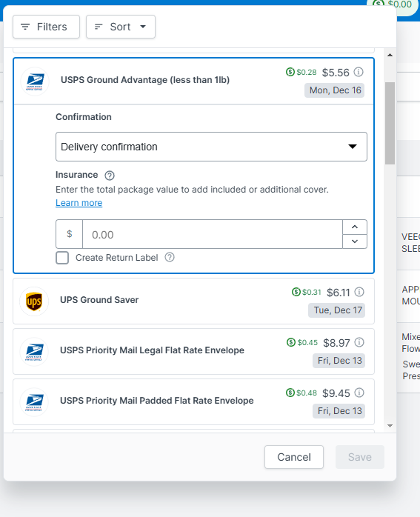Click the $ currency prefix of insurance field
This screenshot has width=420, height=517.
69,234
